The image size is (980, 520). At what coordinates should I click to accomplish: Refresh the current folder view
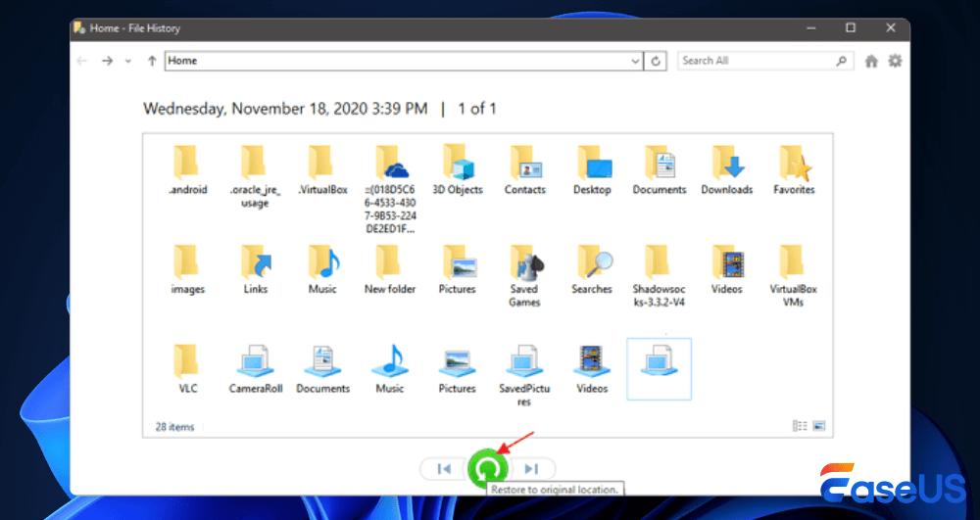click(x=657, y=61)
